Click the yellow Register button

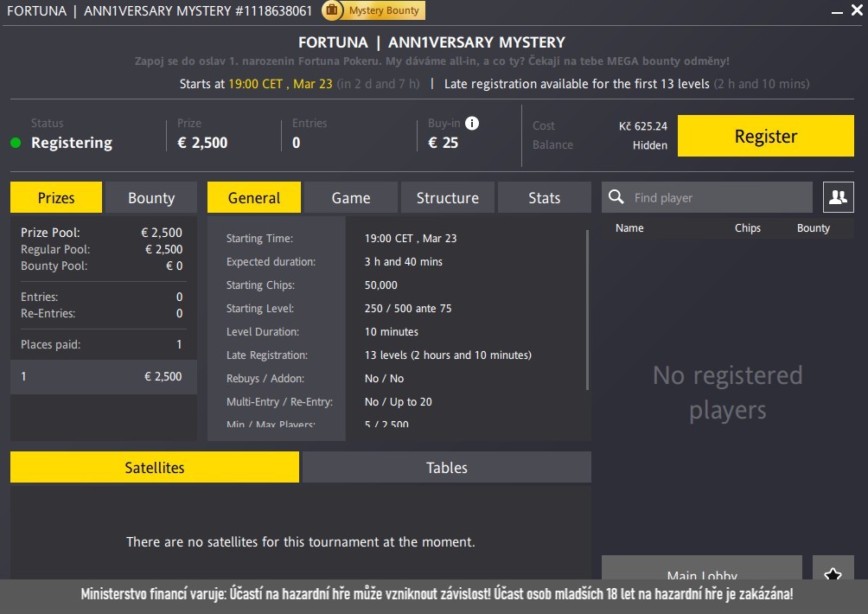point(766,136)
